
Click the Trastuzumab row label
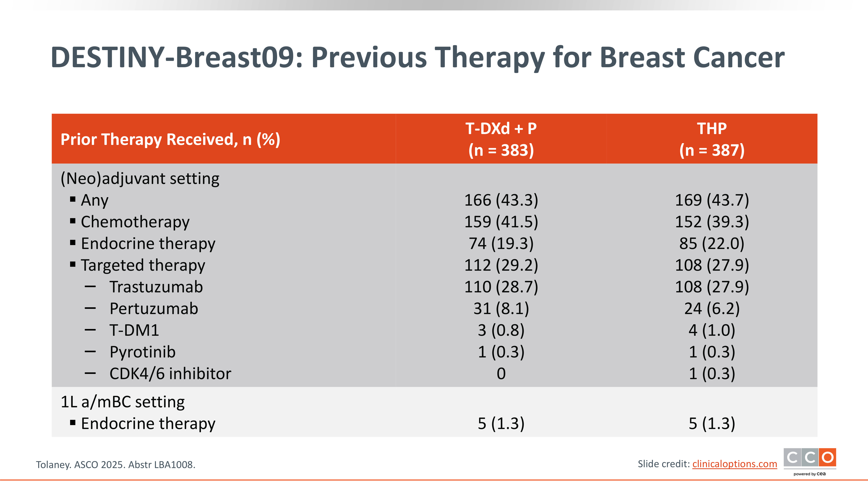(156, 287)
